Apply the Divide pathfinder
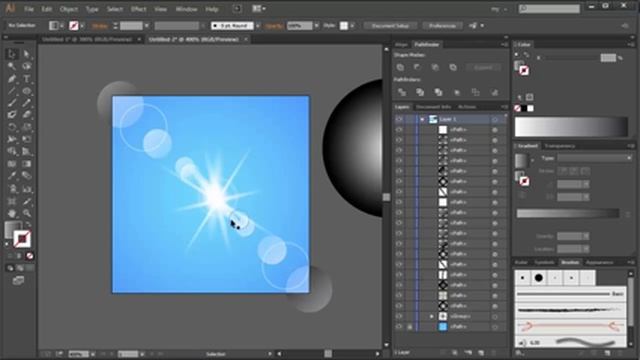This screenshot has height=360, width=640. 402,93
